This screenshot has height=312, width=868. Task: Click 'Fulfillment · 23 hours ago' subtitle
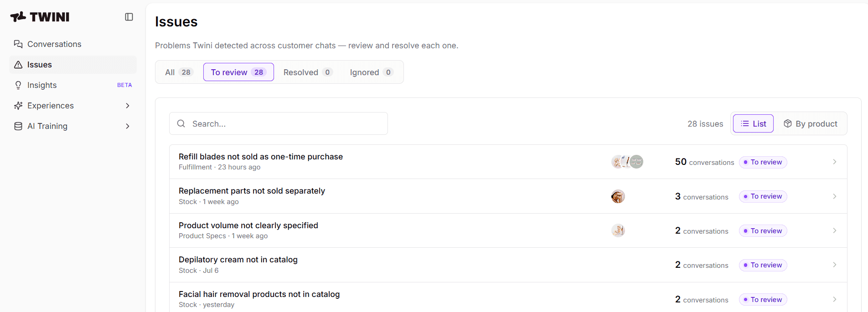tap(220, 167)
